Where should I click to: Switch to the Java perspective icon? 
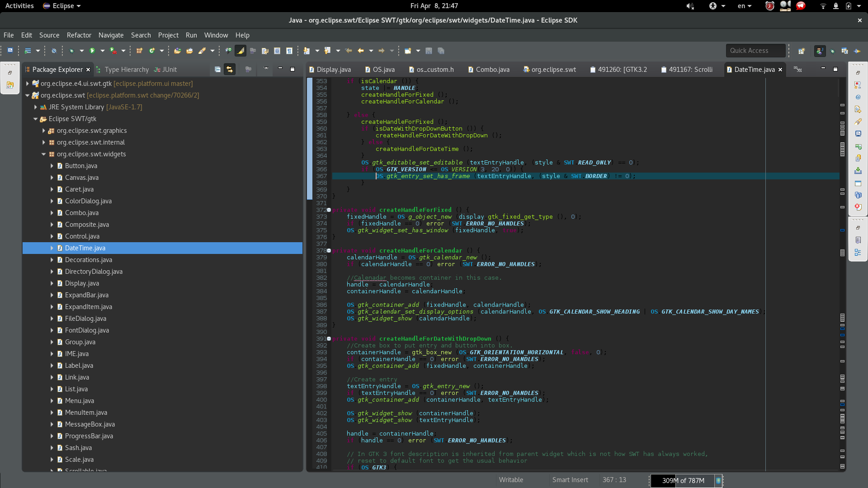(820, 51)
